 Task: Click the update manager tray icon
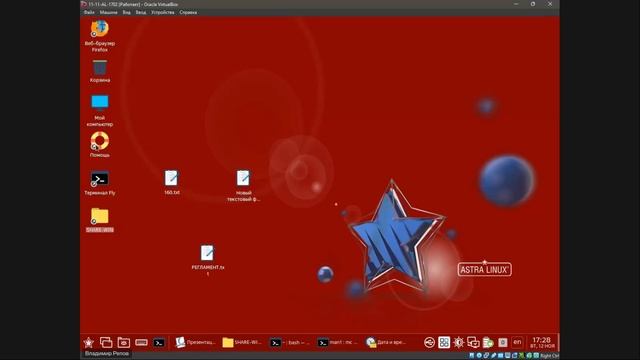click(x=488, y=342)
